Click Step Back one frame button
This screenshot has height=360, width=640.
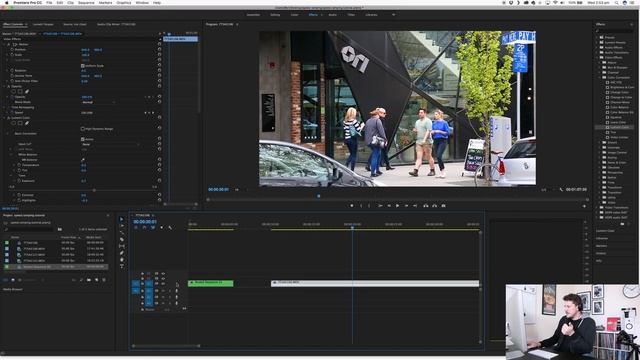[x=389, y=206]
